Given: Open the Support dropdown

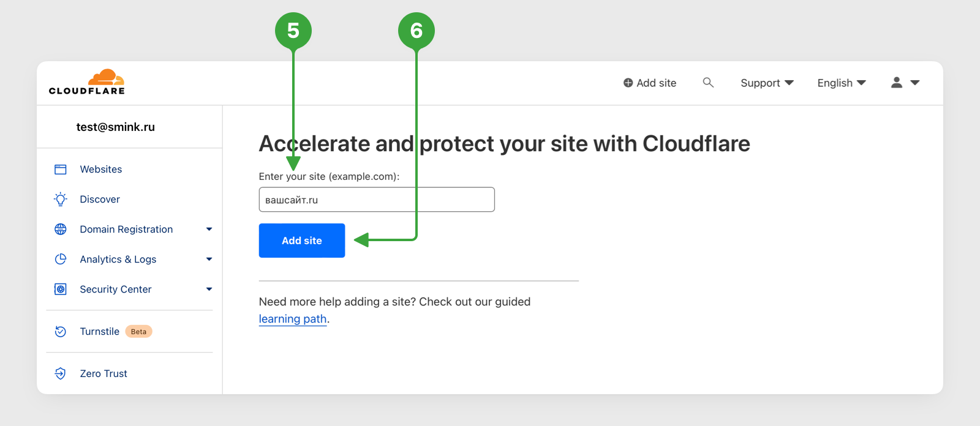Looking at the screenshot, I should point(767,83).
